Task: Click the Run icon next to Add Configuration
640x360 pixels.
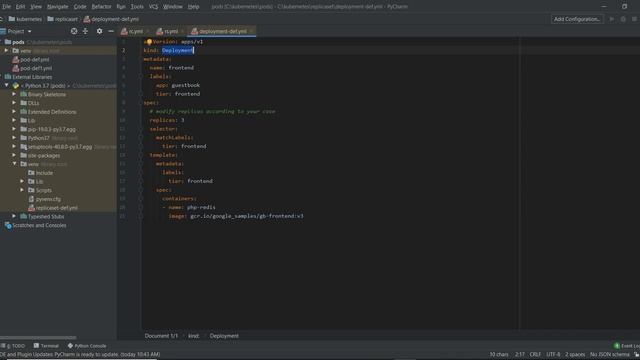Action: tap(611, 19)
